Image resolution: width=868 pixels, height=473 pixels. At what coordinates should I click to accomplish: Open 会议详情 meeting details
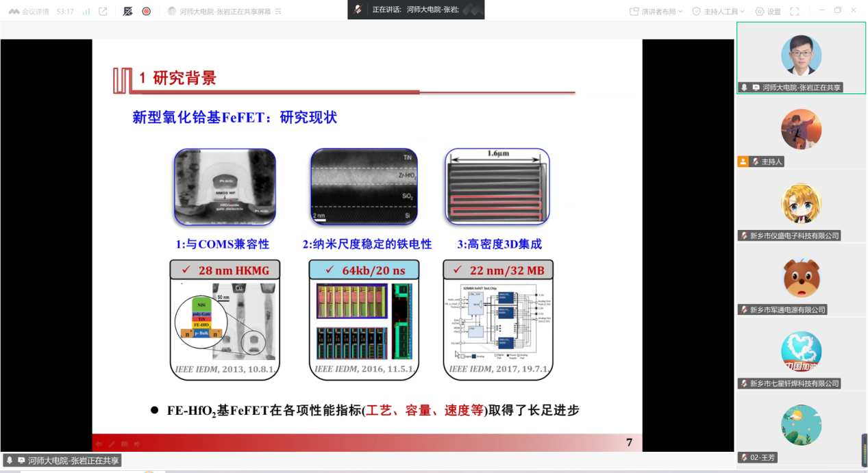(x=32, y=12)
